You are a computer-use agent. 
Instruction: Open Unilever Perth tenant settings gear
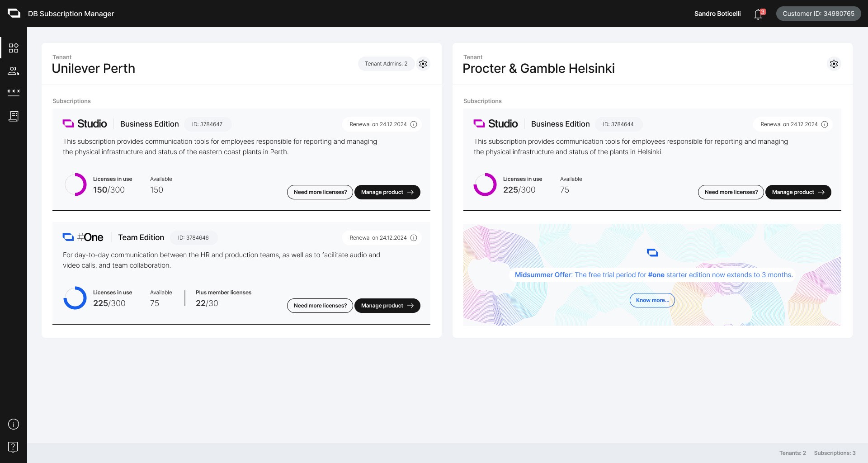423,64
